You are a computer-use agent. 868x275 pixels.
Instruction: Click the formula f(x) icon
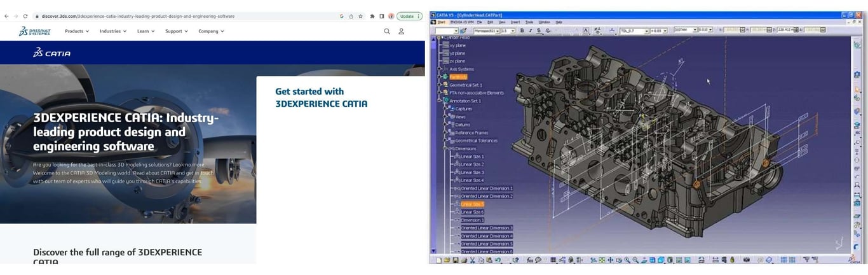pos(529,260)
